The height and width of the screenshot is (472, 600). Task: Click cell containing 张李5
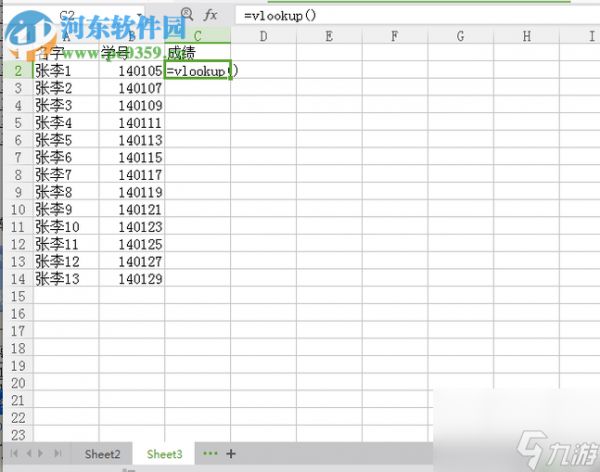click(66, 140)
